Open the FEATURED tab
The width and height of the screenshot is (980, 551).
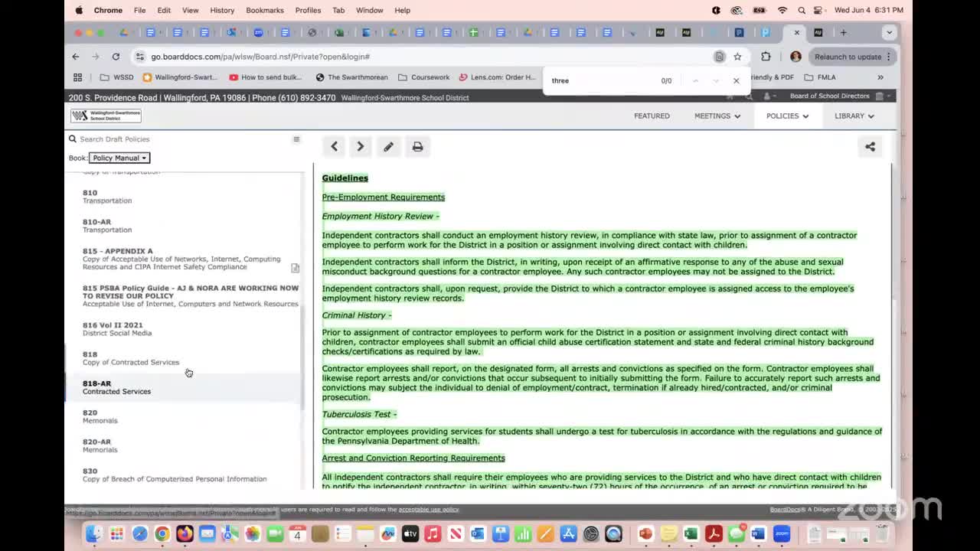(652, 116)
